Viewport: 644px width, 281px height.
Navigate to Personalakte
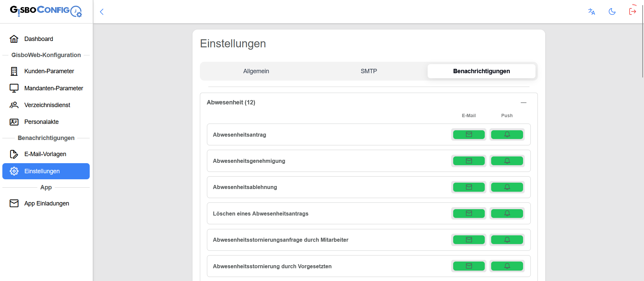tap(46, 122)
